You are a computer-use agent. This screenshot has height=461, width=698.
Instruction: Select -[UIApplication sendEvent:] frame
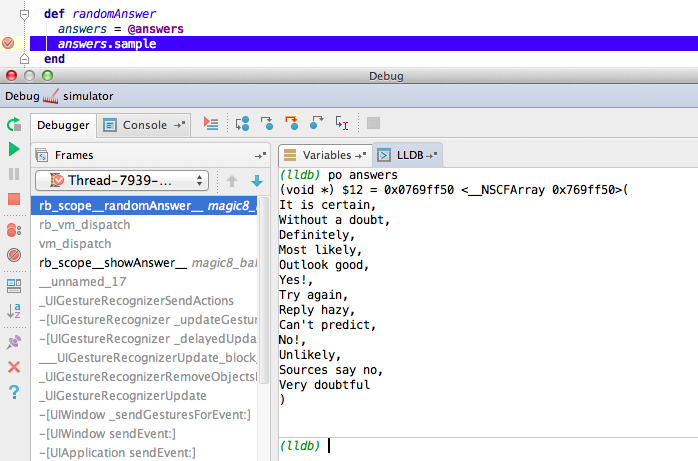pyautogui.click(x=144, y=453)
